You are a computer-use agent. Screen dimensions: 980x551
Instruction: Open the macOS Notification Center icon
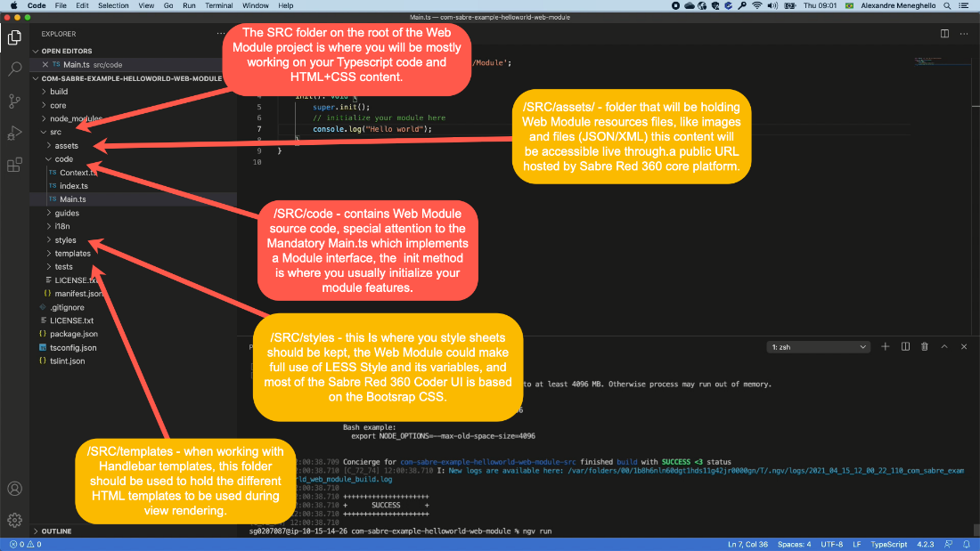964,5
